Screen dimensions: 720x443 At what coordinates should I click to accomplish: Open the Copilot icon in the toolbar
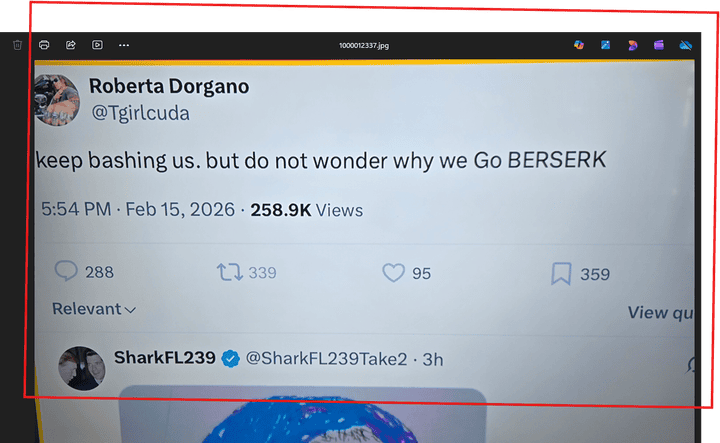(579, 45)
